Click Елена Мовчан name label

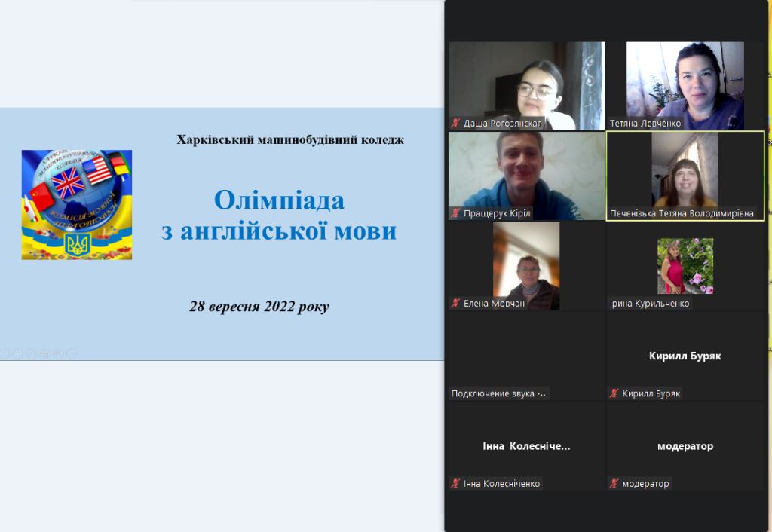pyautogui.click(x=494, y=303)
